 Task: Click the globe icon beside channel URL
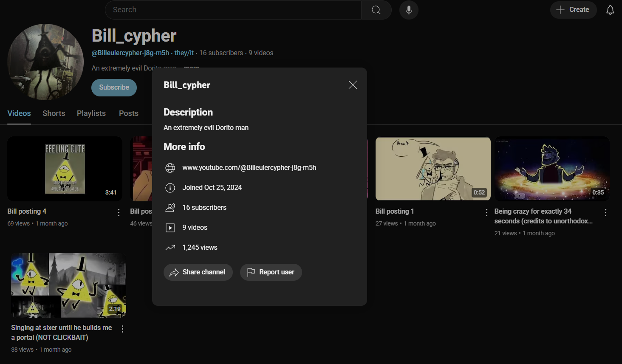click(170, 168)
